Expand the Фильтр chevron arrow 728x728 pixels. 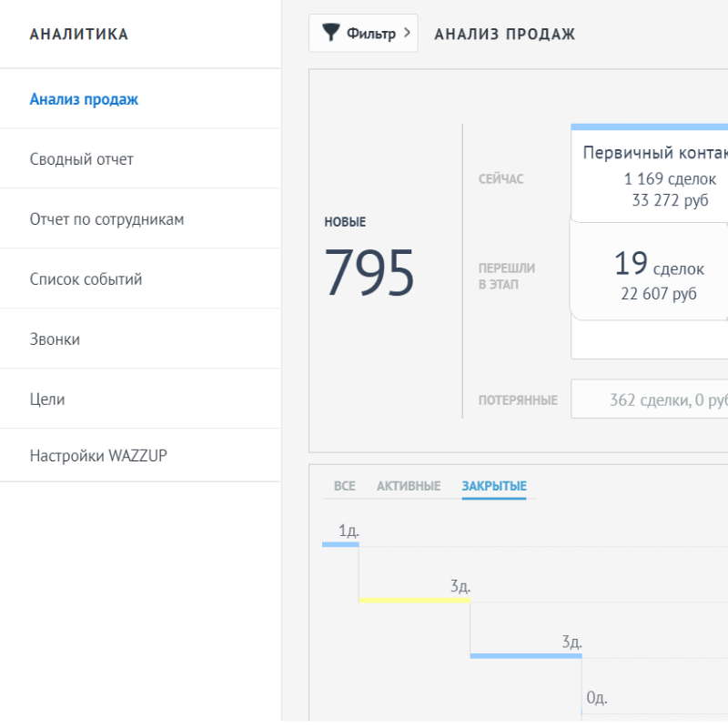coord(407,34)
